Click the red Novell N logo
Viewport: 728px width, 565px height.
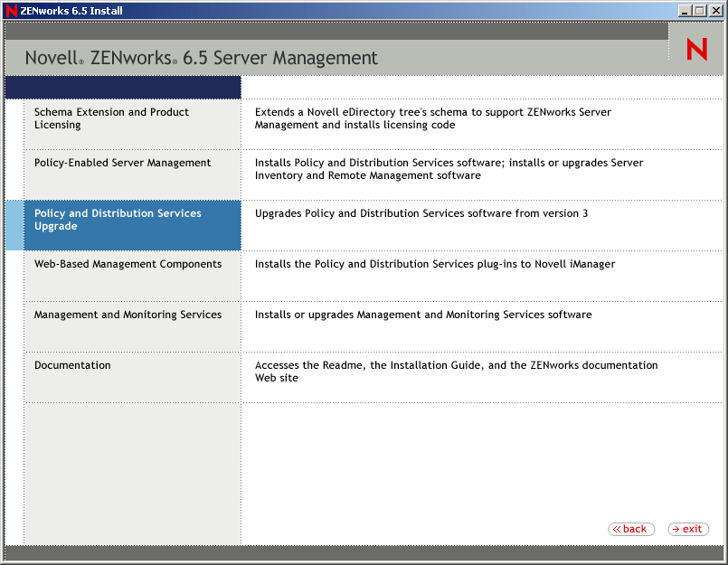point(695,49)
